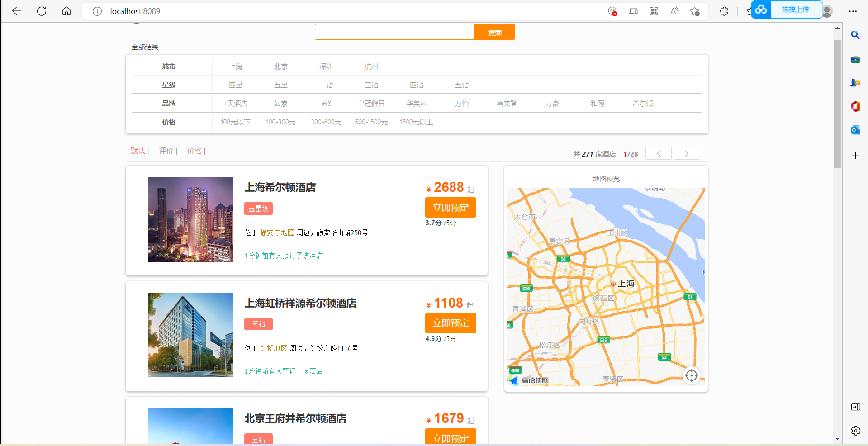868x446 pixels.
Task: Go to previous results page arrow
Action: [659, 153]
